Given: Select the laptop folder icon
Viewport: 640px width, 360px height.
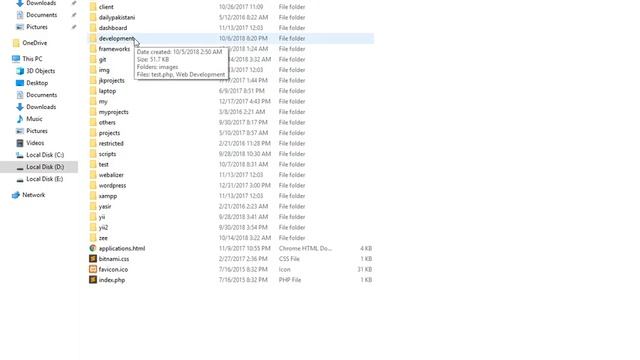Looking at the screenshot, I should [93, 91].
